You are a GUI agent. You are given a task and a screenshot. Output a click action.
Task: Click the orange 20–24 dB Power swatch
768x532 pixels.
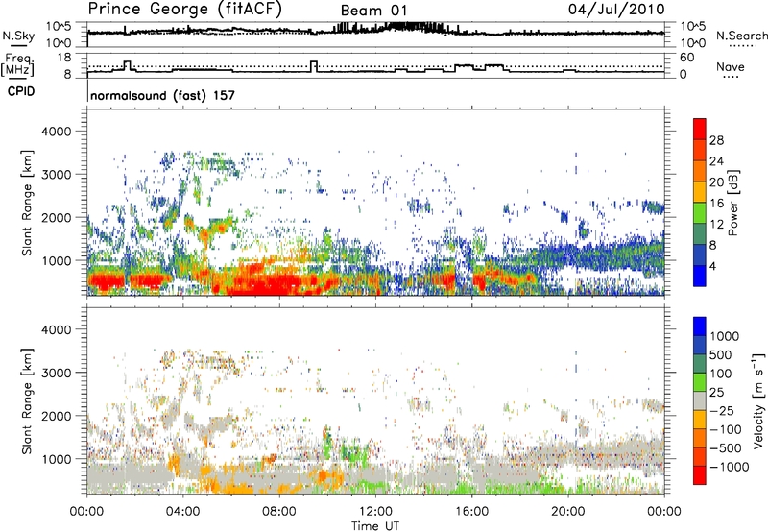700,171
